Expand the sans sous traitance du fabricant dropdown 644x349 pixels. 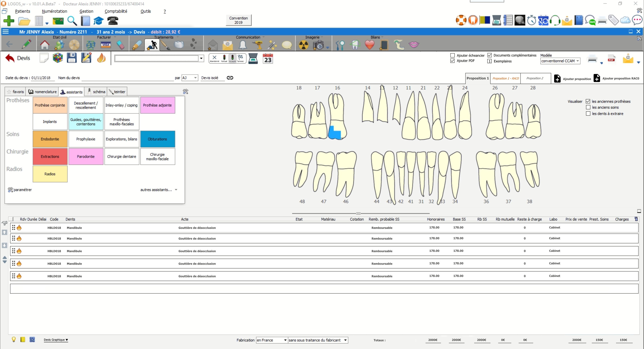(x=318, y=340)
